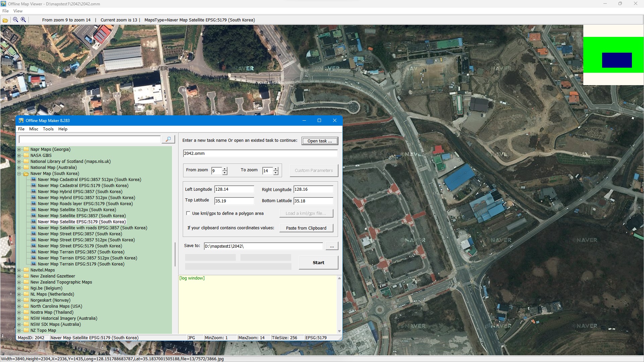Click Paste from Clipboard button
The image size is (644, 362).
click(306, 228)
